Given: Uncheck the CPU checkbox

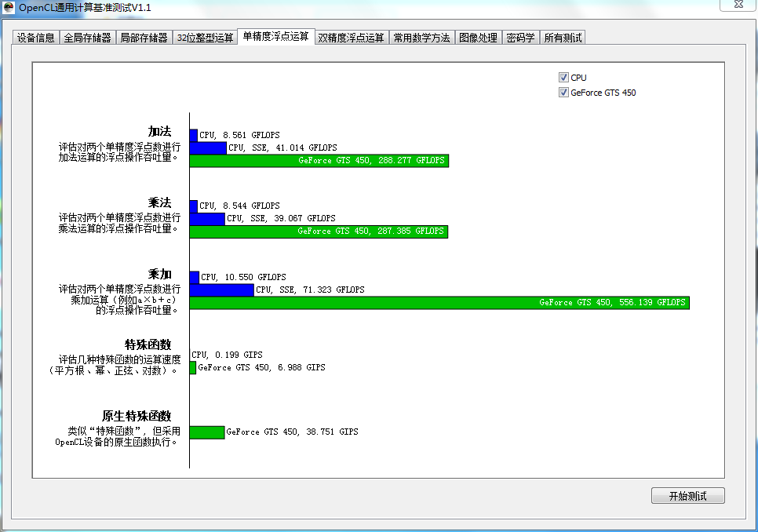Looking at the screenshot, I should (563, 78).
